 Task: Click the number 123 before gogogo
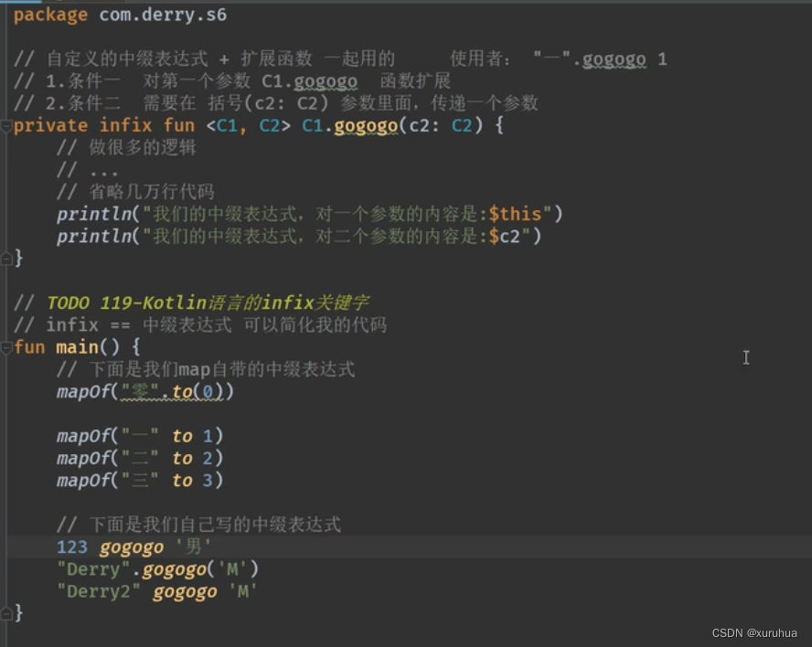point(72,547)
